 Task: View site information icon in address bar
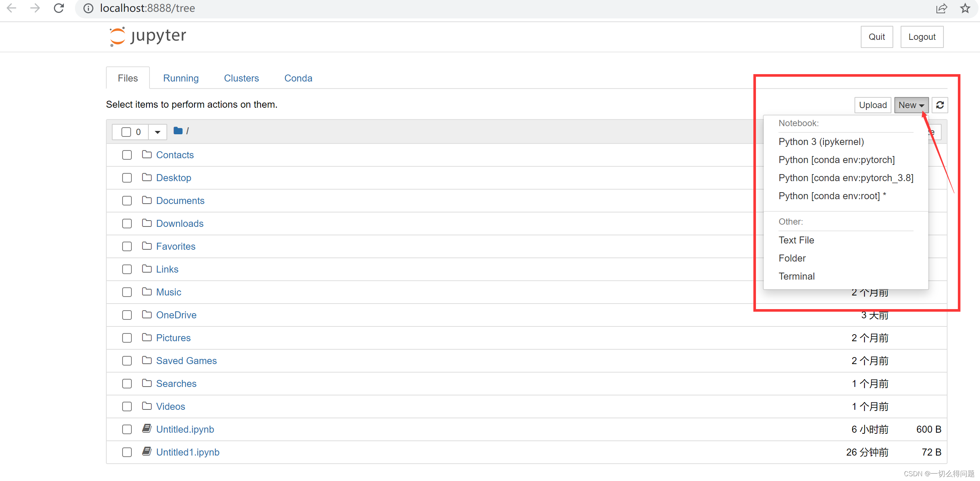(88, 8)
